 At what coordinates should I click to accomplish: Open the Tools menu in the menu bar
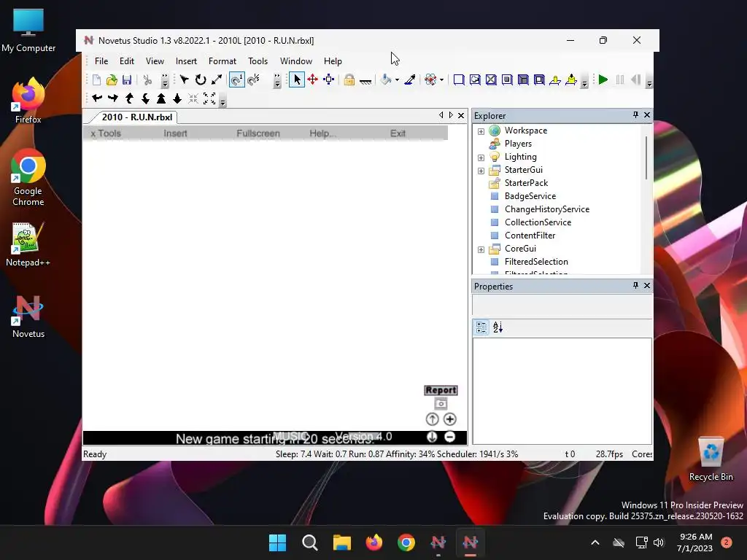(258, 61)
